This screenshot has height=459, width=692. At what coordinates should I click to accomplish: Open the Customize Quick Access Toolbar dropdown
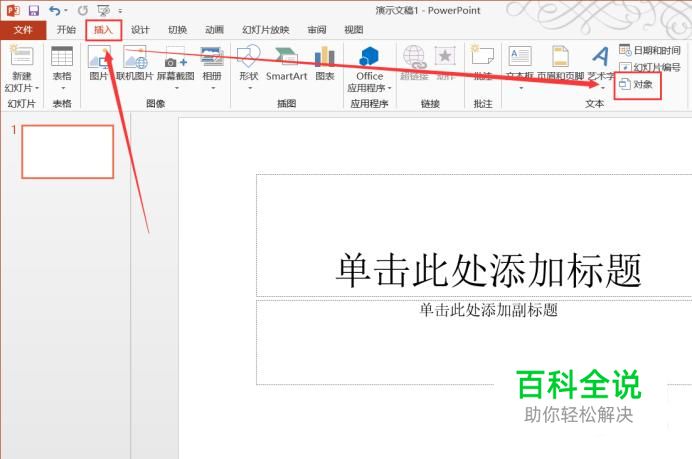tap(120, 11)
